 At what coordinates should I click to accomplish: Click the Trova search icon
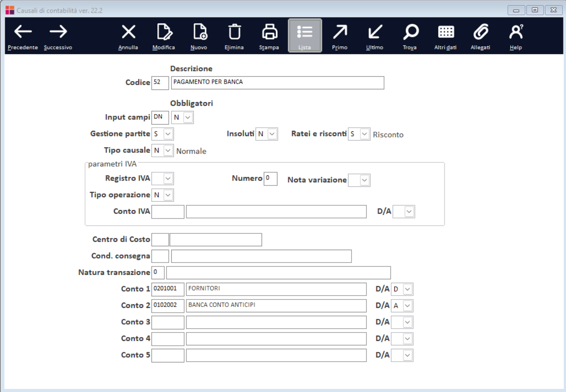point(410,32)
